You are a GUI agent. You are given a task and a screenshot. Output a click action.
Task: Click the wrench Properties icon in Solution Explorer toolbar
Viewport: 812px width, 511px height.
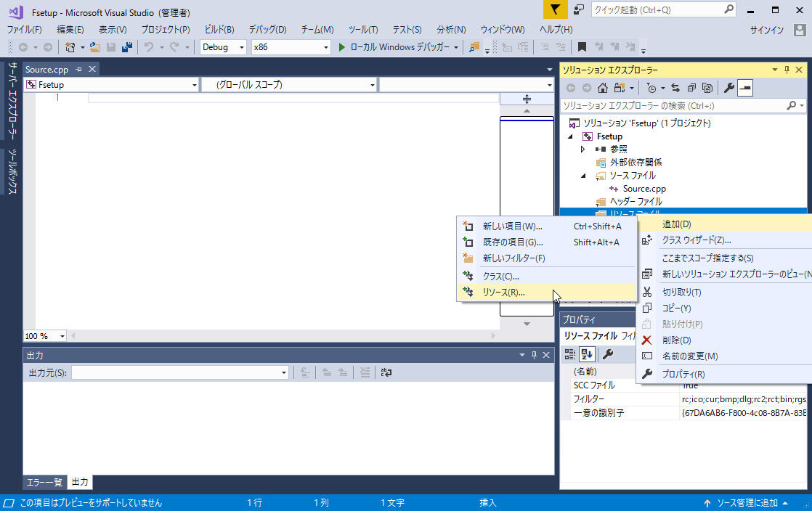tap(728, 88)
